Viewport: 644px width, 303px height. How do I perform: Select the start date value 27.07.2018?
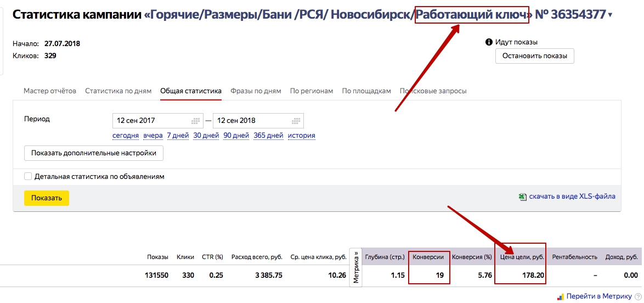(62, 43)
